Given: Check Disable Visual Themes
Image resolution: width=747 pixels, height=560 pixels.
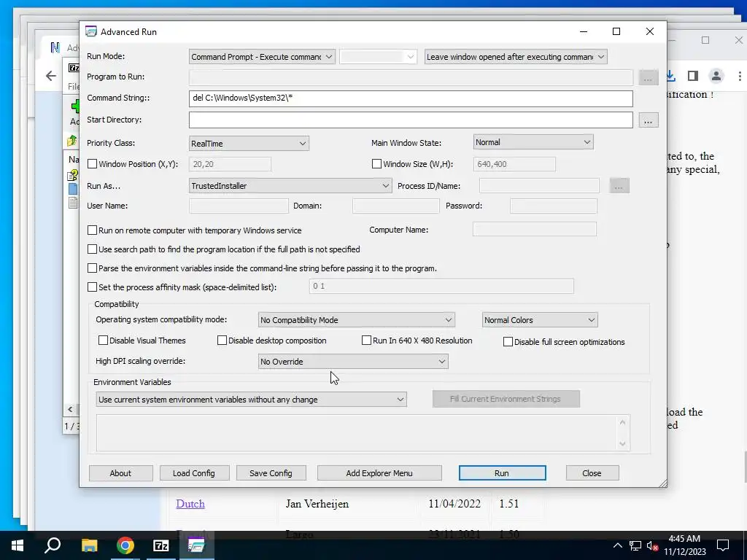Looking at the screenshot, I should [103, 341].
